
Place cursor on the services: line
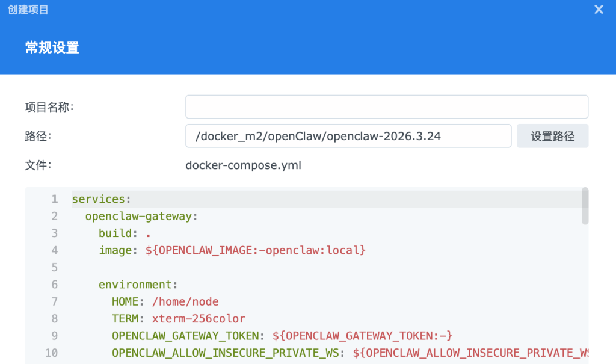point(100,199)
